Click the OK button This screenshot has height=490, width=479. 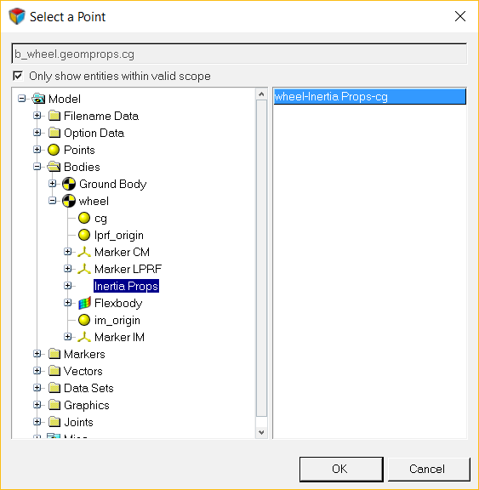point(341,469)
